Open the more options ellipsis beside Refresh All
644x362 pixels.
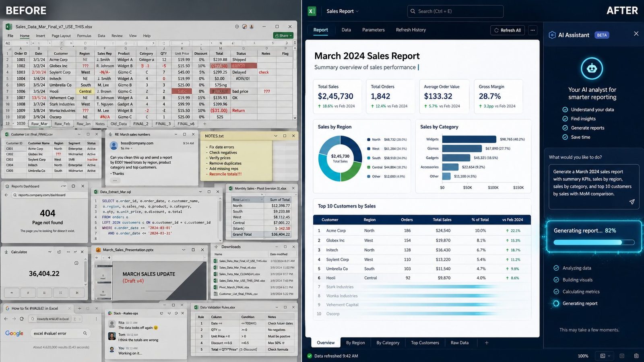point(533,30)
